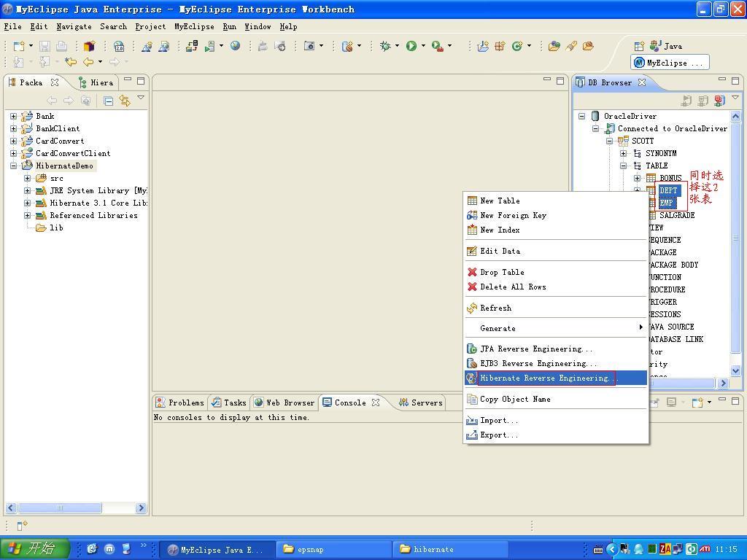747x560 pixels.
Task: Click the Windows Start button
Action: click(x=34, y=549)
